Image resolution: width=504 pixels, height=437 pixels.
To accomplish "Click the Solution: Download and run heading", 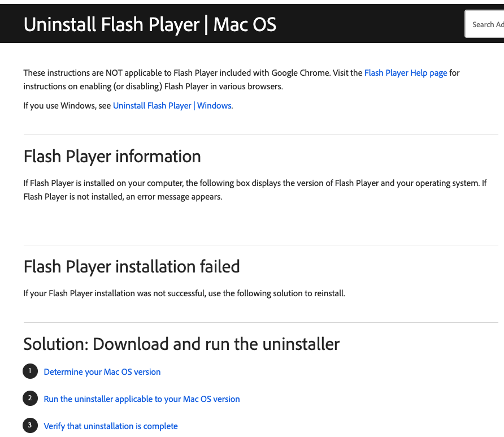I will coord(181,344).
